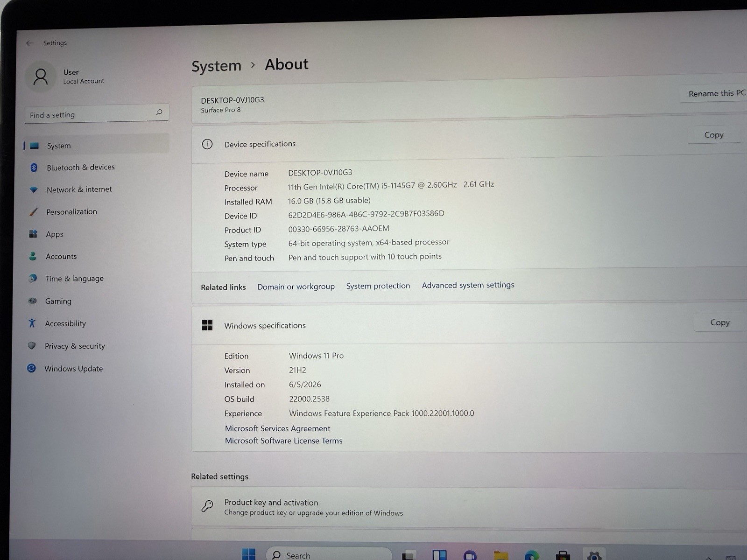
Task: Click the Network wifi icon in sidebar
Action: 34,189
